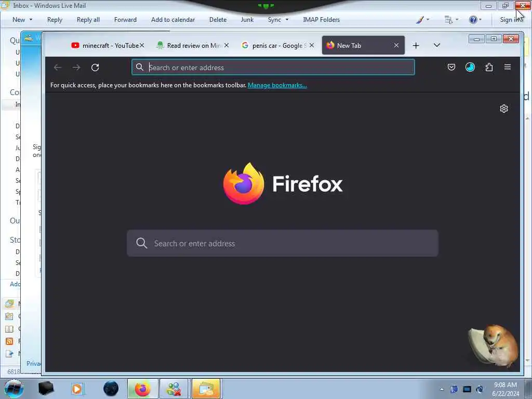Reload the current Firefox page

point(95,68)
